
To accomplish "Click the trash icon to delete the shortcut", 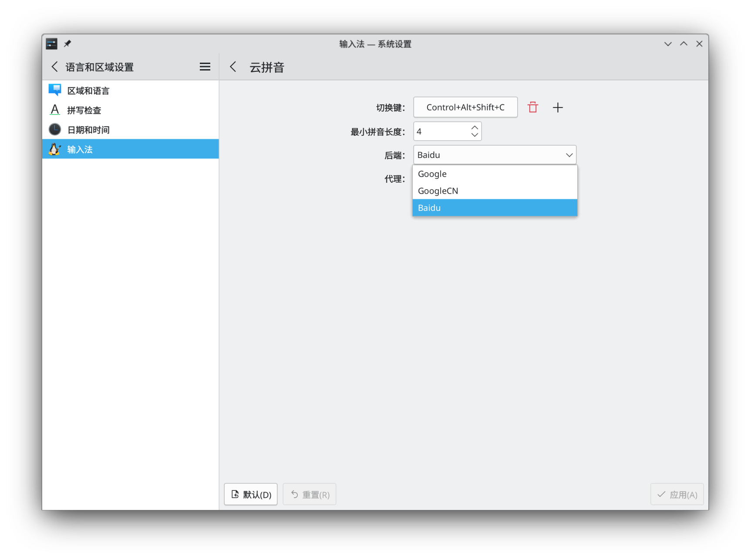I will point(532,107).
